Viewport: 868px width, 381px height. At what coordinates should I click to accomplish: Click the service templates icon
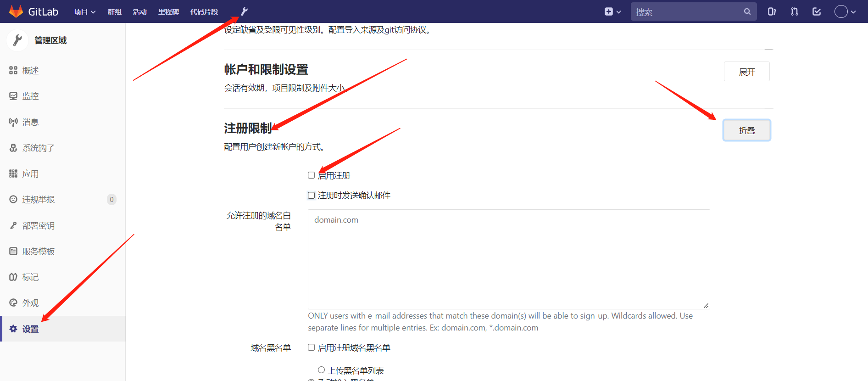[x=13, y=251]
